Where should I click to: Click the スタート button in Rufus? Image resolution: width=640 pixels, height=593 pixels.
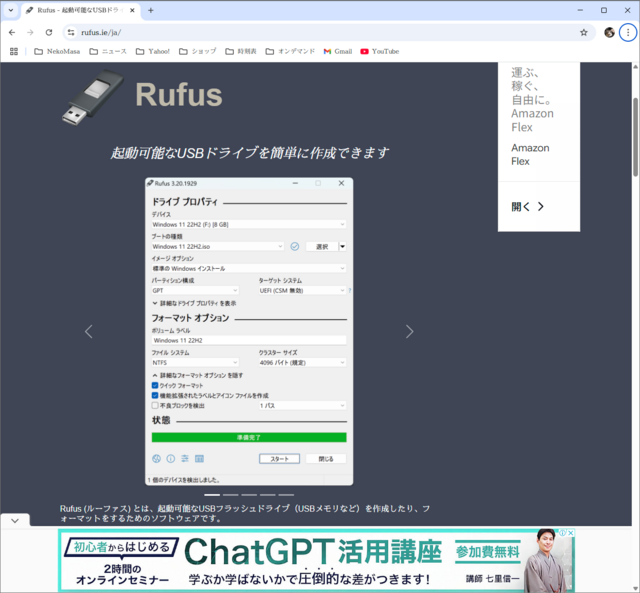pos(279,459)
